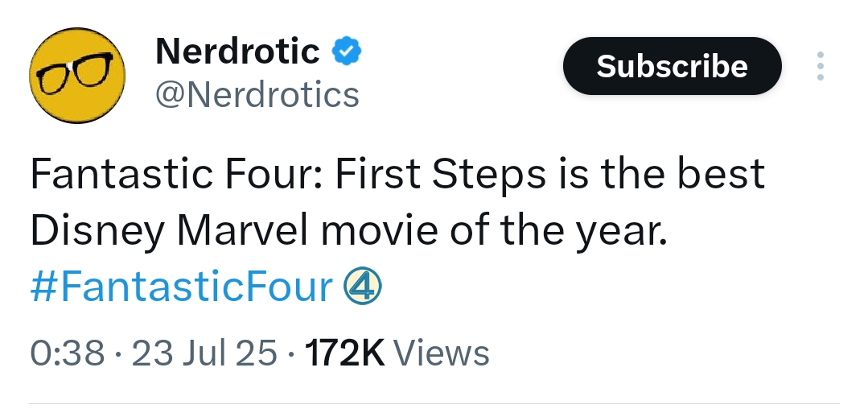Screen dimensions: 868x413
Task: Click the blue verified checkmark badge
Action: coord(347,51)
